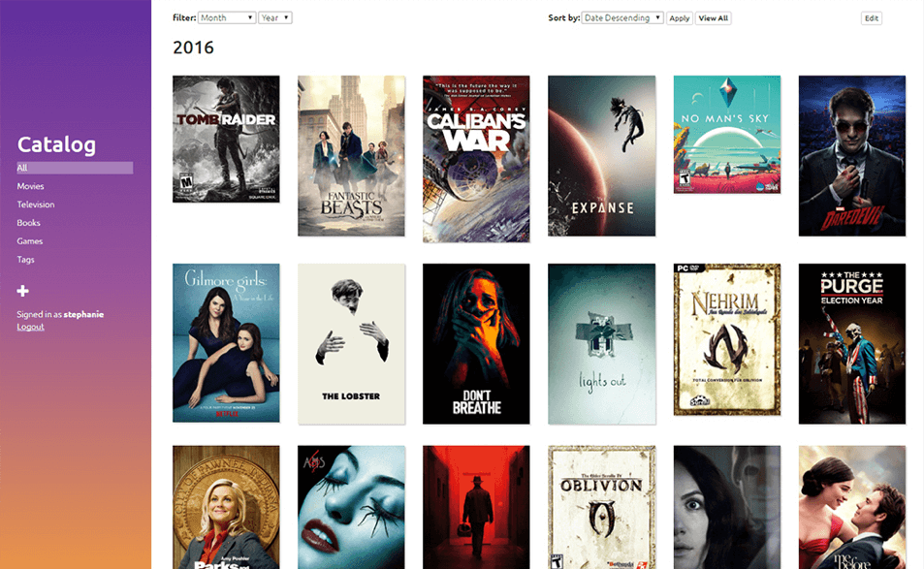Expand the Date Descending sort dropdown
The width and height of the screenshot is (924, 569).
point(622,17)
